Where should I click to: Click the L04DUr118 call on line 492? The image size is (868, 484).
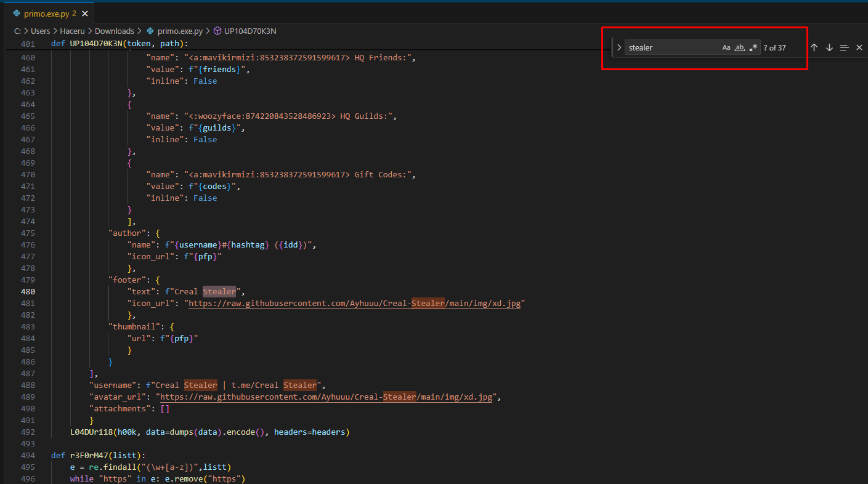(91, 432)
